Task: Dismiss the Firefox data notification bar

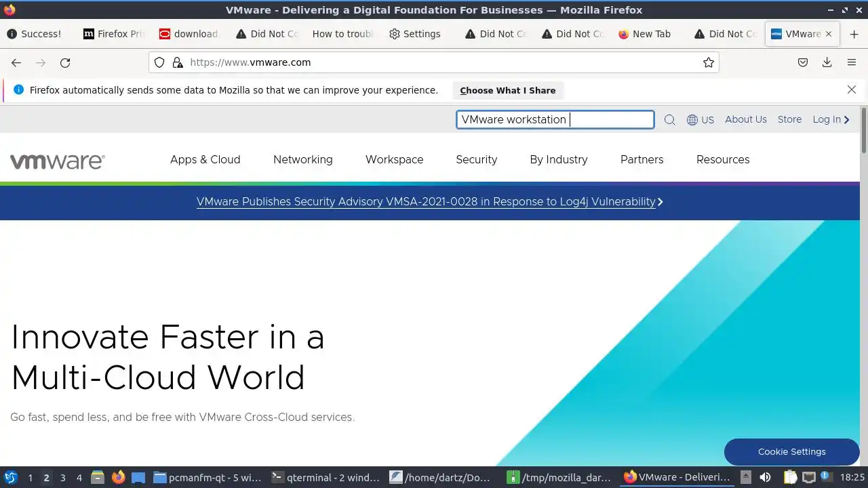Action: 852,89
